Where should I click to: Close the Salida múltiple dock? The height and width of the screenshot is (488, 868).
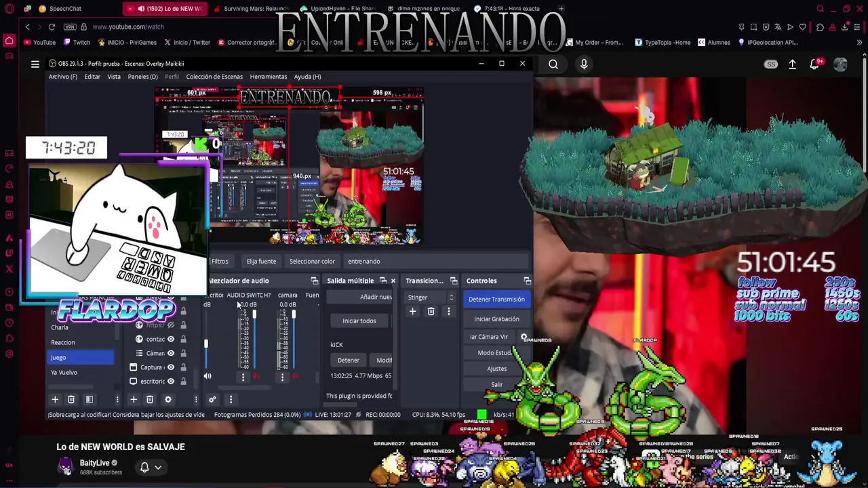[x=393, y=281]
